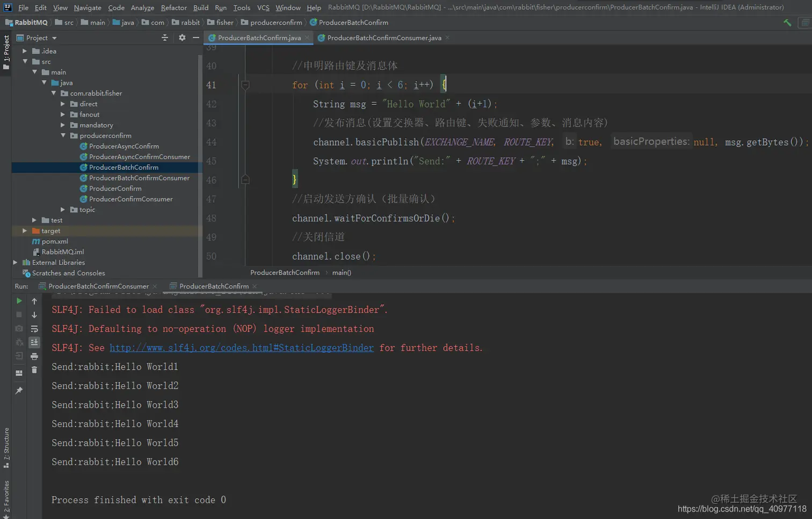Collapse the src folder
Viewport: 812px width, 519px height.
click(25, 62)
